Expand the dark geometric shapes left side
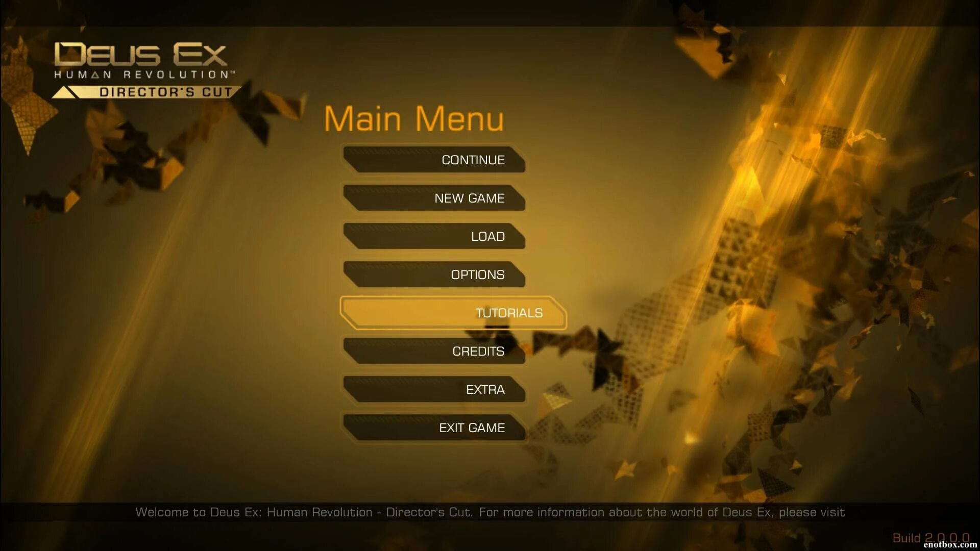Screen dimensions: 980x551 (101, 168)
